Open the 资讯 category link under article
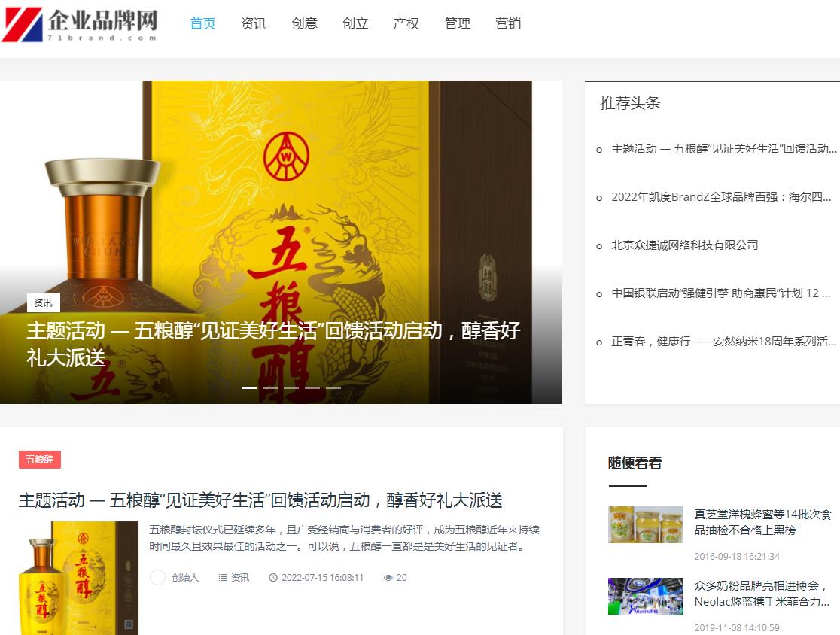Screen dimensions: 840x635 (240, 578)
